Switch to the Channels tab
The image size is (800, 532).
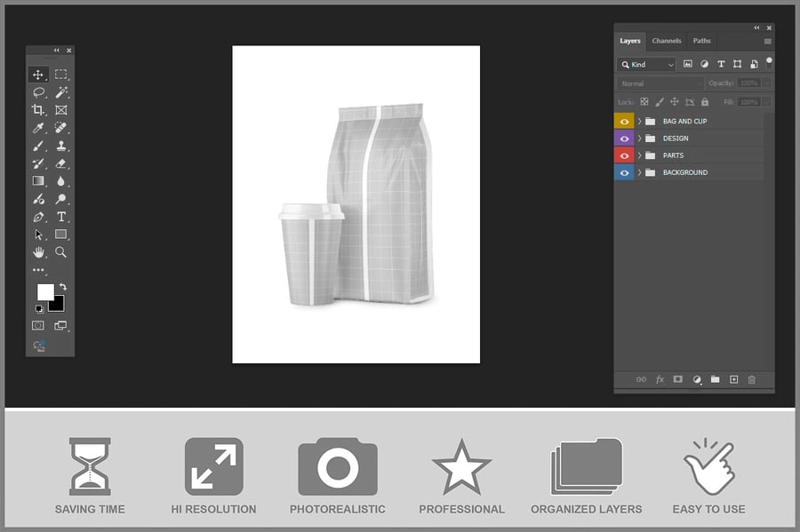tap(667, 41)
